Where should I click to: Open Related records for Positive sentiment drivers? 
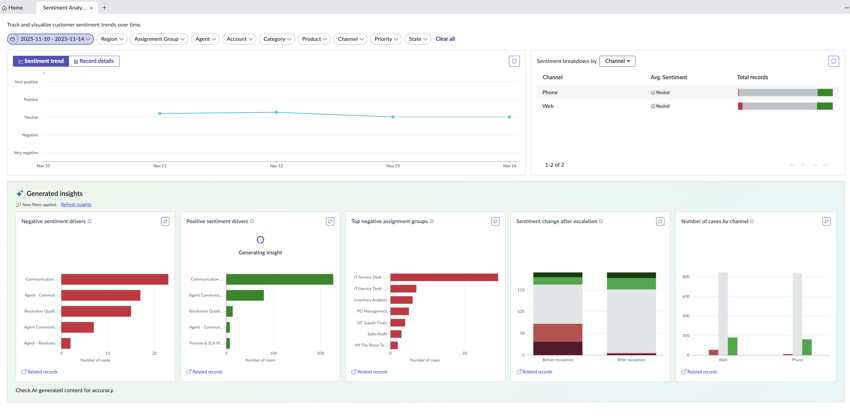click(x=204, y=372)
